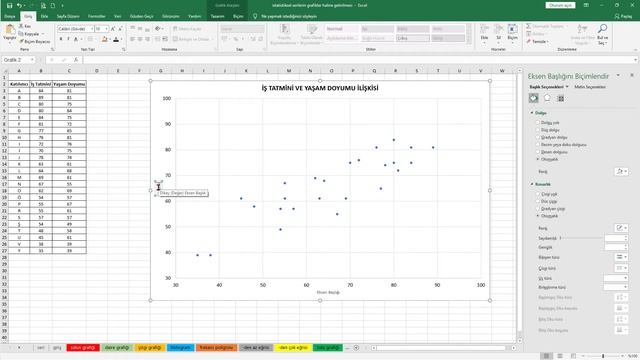
Task: Close the Eksen Başlığını Biçimlendir pane
Action: pyautogui.click(x=632, y=76)
